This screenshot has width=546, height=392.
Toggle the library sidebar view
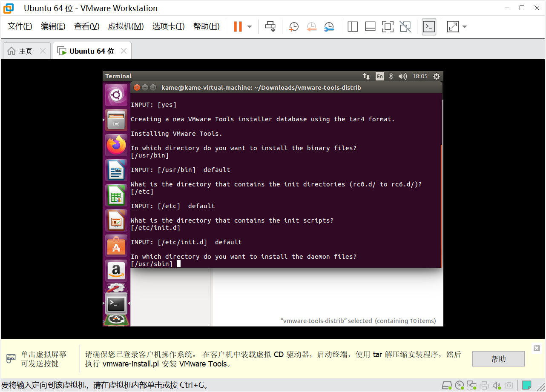[353, 27]
